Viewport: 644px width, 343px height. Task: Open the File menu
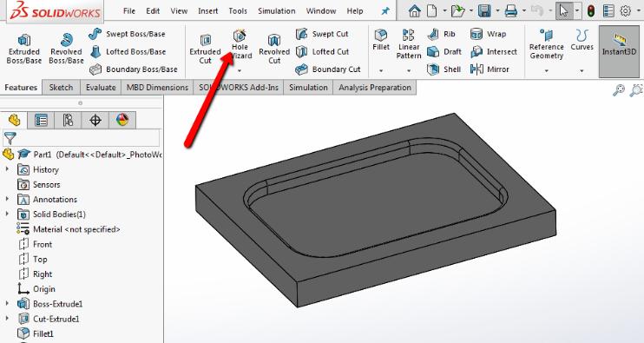(129, 11)
